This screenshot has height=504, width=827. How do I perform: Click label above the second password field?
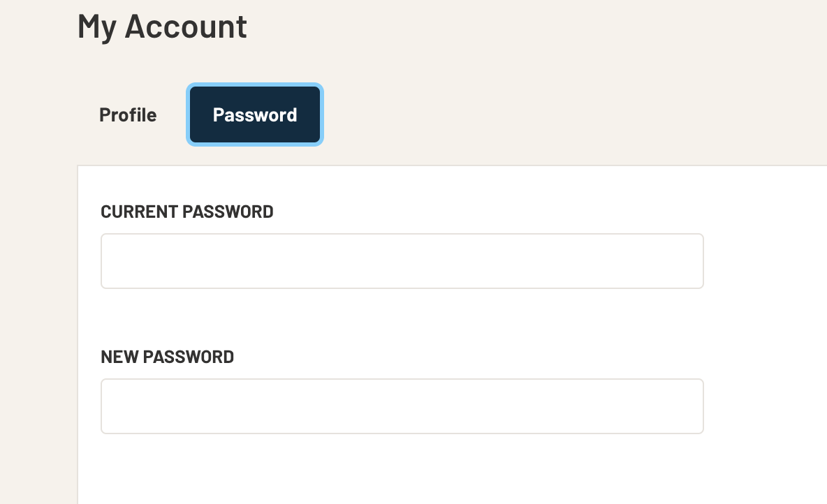[168, 357]
